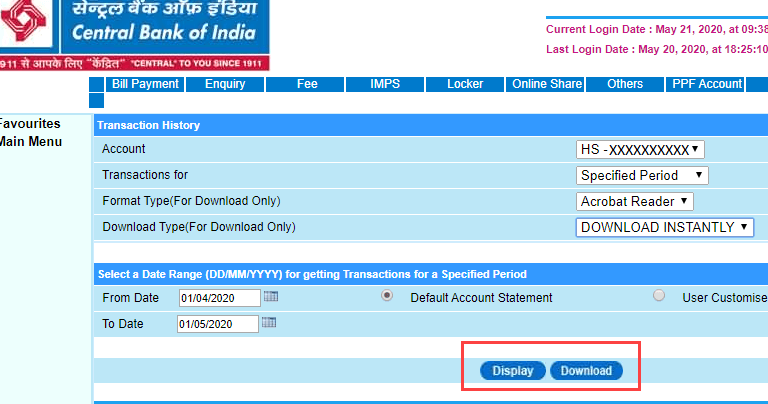Image resolution: width=768 pixels, height=404 pixels.
Task: Click the Current Login Date text
Action: point(657,29)
